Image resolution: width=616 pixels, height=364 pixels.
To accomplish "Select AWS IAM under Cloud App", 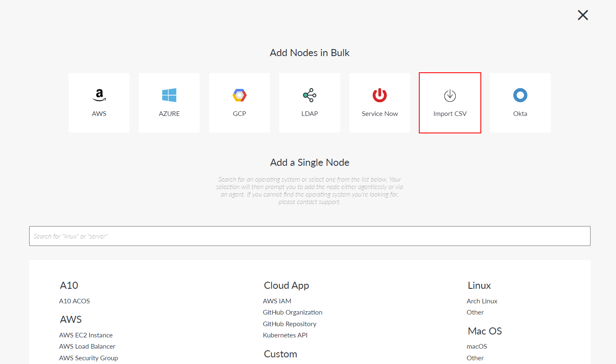I will (277, 301).
